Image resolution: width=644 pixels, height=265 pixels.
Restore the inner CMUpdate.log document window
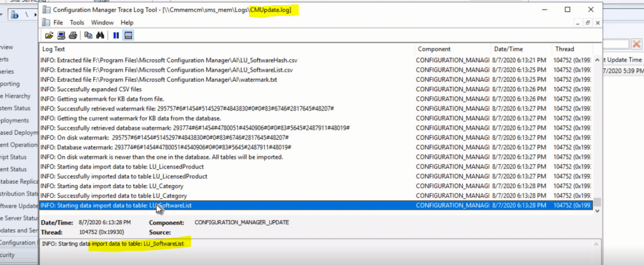click(x=588, y=23)
